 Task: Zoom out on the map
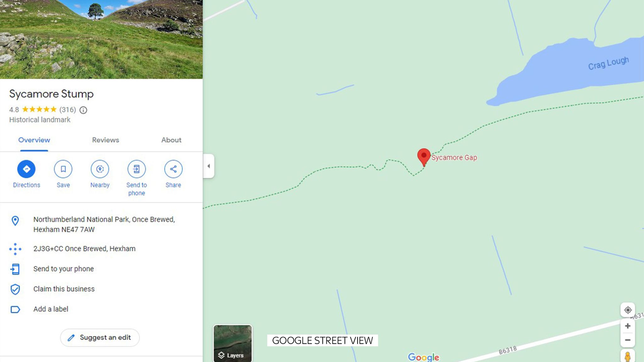click(628, 340)
